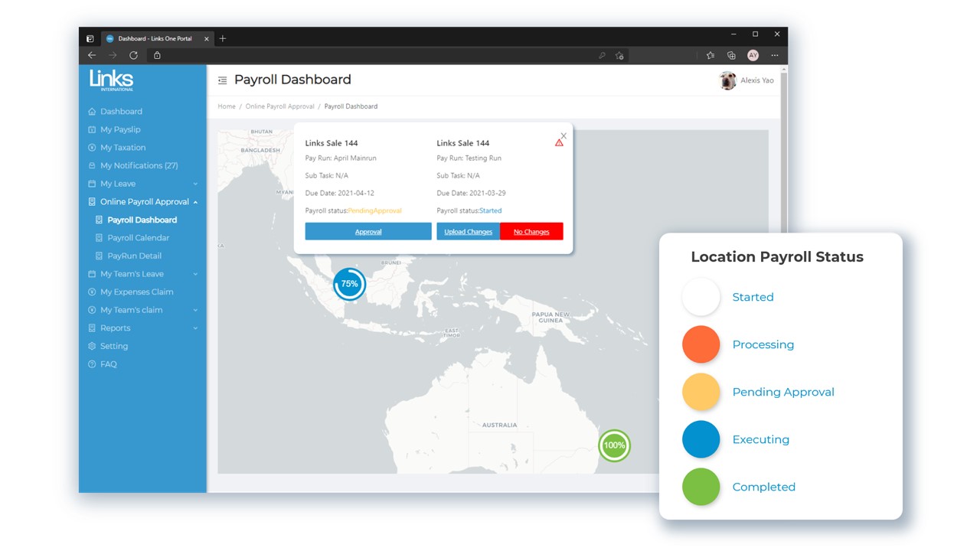Screen dimensions: 980x551
Task: Toggle the sidebar with the hamburger icon
Action: tap(222, 80)
